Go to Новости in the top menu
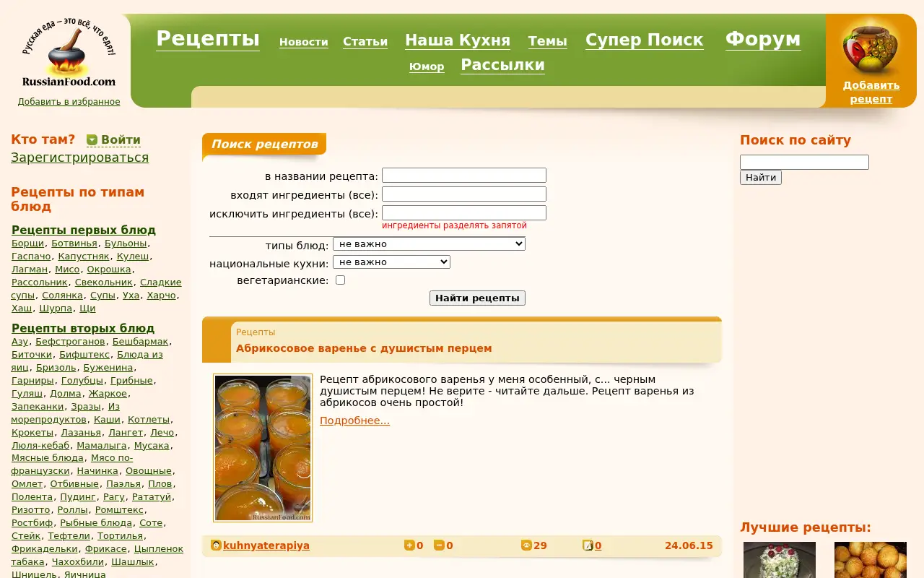 click(x=304, y=42)
